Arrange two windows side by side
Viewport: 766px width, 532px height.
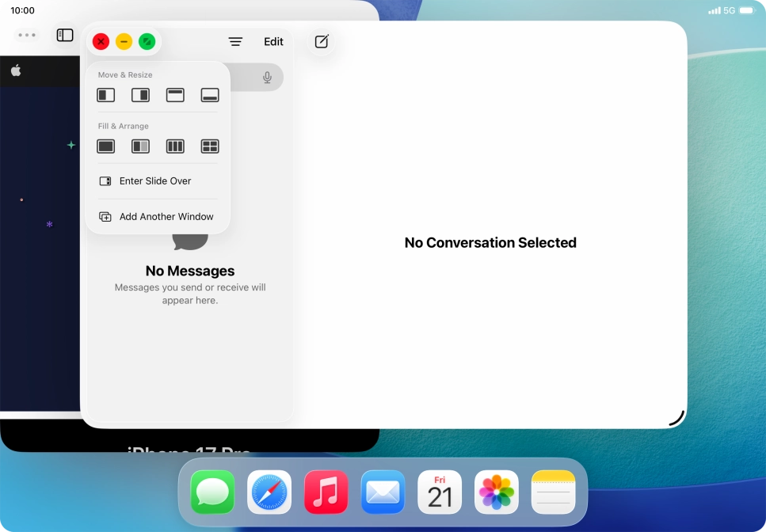click(140, 146)
